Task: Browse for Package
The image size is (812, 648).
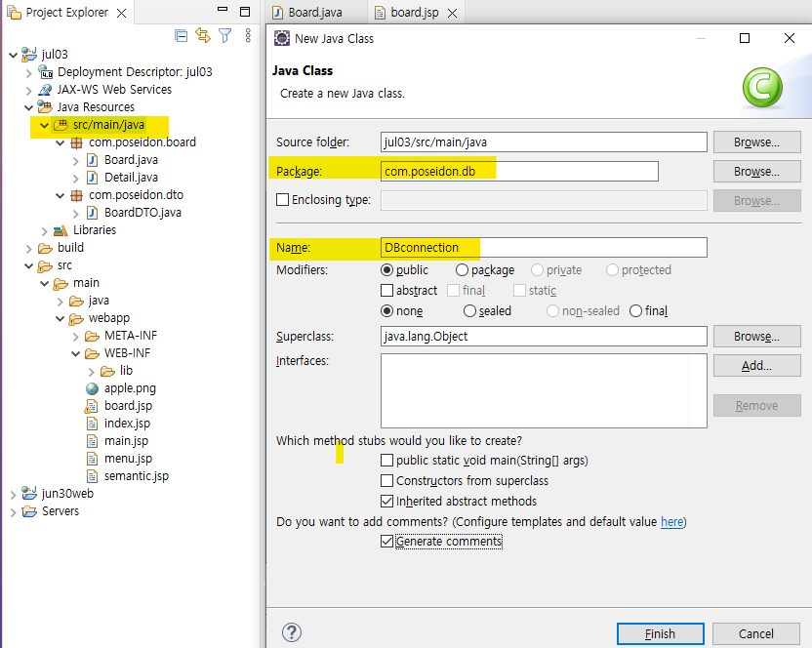Action: 756,172
